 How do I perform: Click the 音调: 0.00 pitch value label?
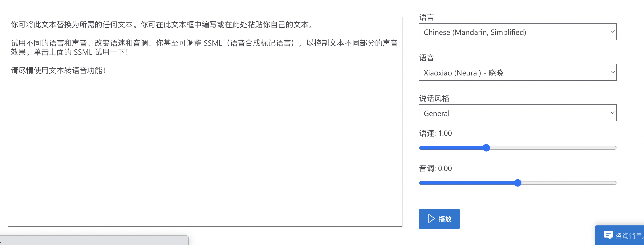point(435,168)
